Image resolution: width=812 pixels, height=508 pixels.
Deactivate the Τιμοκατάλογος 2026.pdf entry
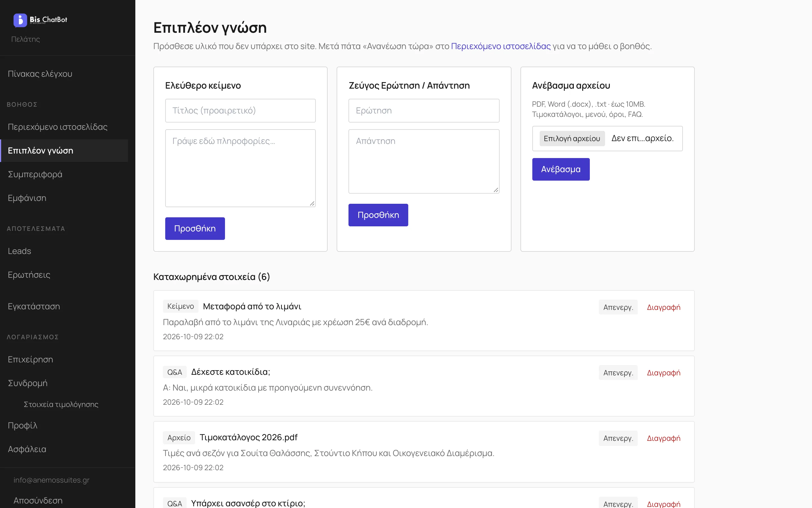tap(618, 438)
